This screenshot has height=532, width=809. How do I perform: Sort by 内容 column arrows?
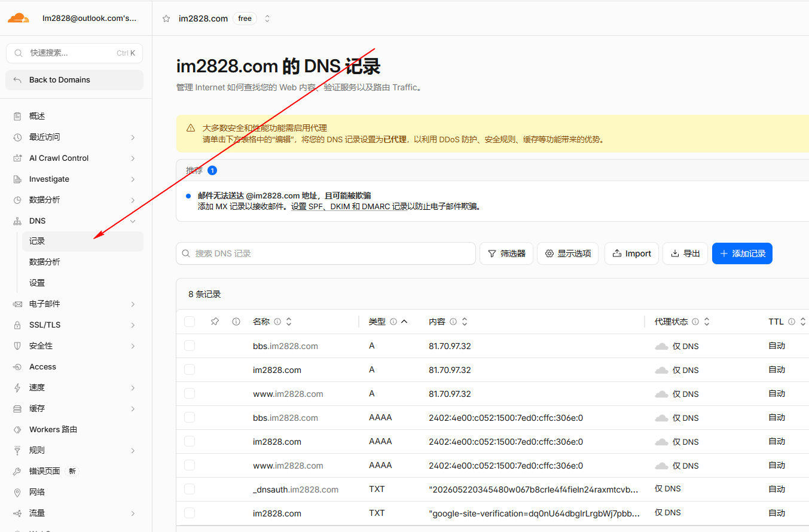point(465,322)
